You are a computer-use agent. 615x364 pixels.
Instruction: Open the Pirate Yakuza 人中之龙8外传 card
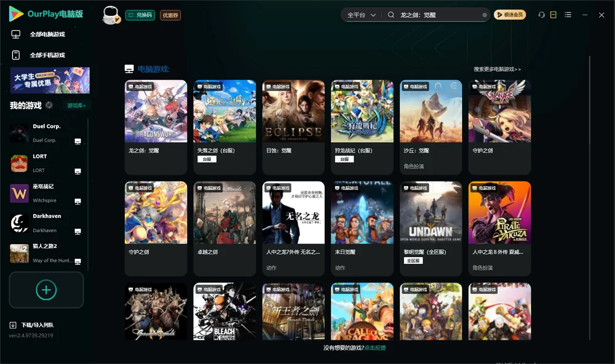(499, 229)
